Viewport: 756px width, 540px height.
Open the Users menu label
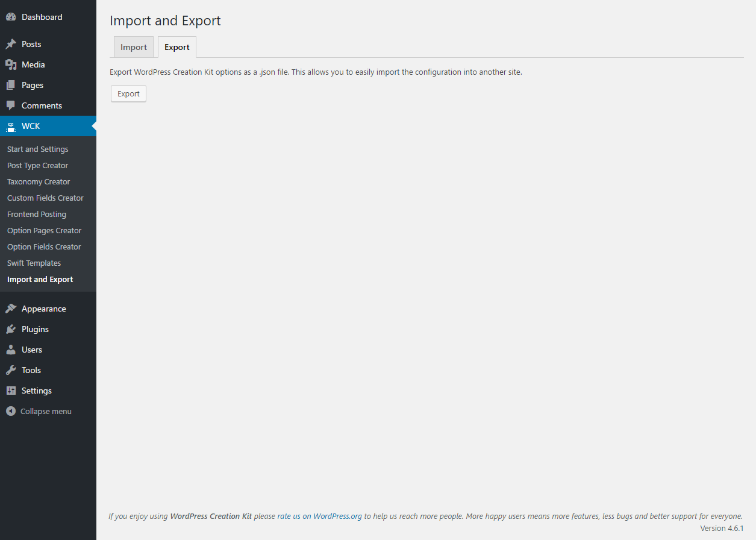(x=32, y=350)
